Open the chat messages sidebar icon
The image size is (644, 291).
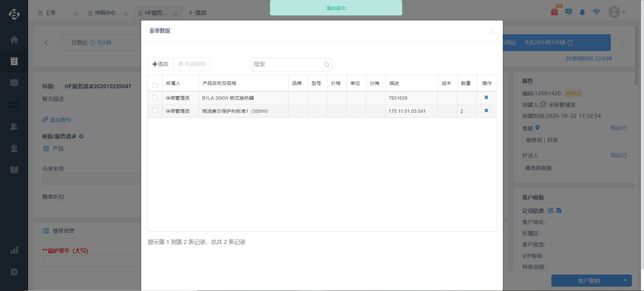pyautogui.click(x=14, y=83)
